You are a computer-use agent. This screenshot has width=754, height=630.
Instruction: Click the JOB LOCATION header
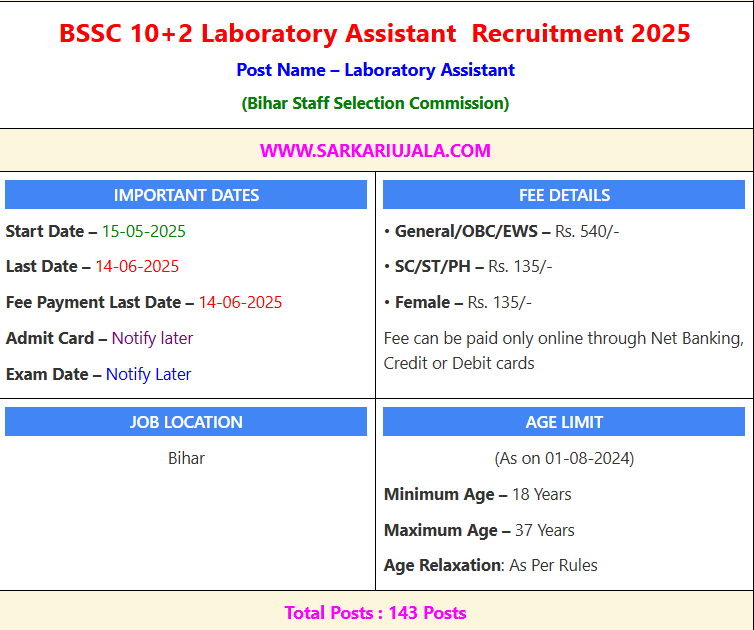tap(186, 422)
